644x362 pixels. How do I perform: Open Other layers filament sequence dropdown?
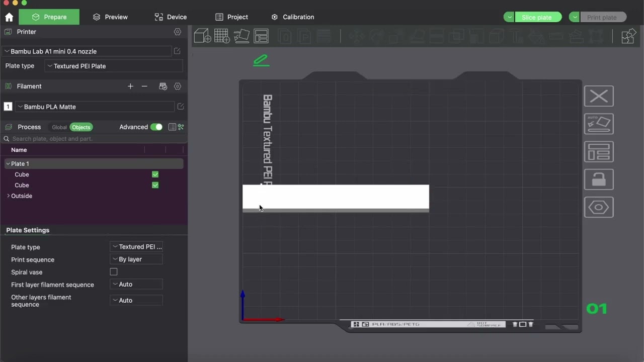point(136,300)
